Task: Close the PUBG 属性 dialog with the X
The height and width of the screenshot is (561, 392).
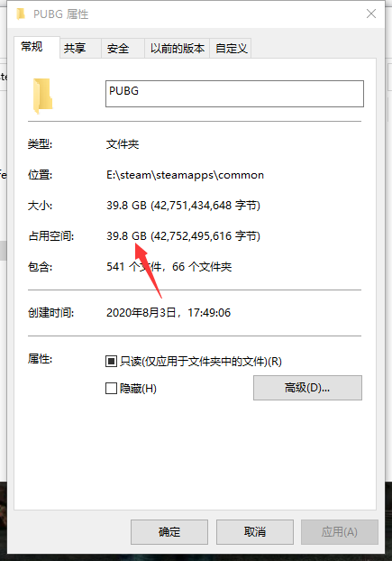Action: click(371, 14)
